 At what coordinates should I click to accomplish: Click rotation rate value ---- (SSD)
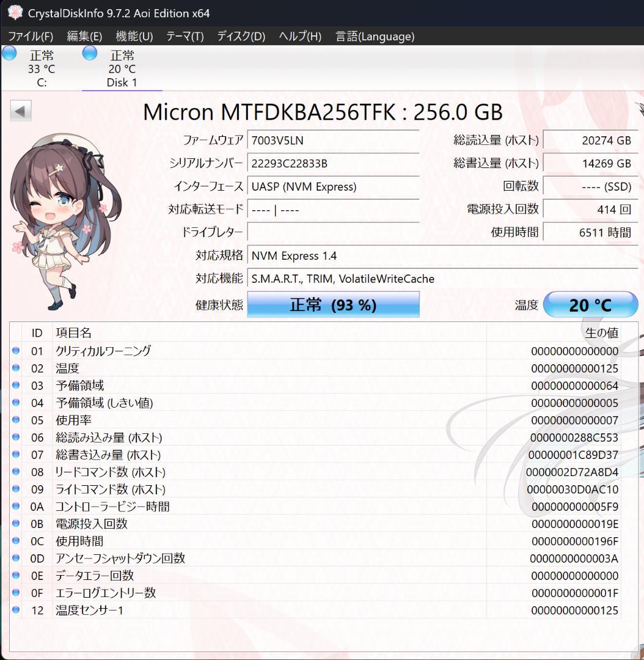591,186
